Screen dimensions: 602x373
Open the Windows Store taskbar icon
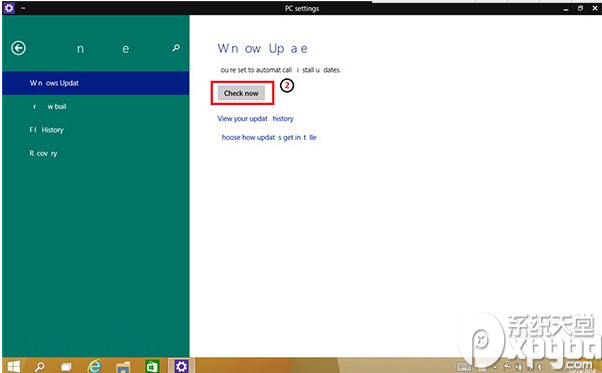tap(152, 366)
